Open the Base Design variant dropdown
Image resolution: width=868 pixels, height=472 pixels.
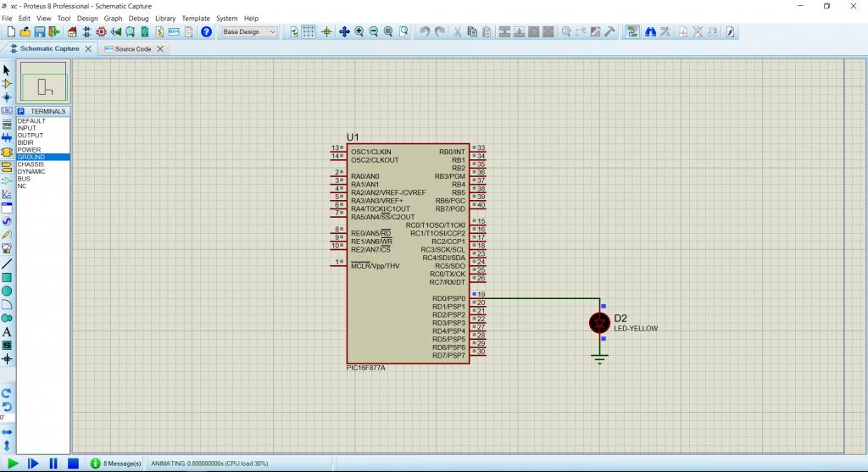point(249,32)
